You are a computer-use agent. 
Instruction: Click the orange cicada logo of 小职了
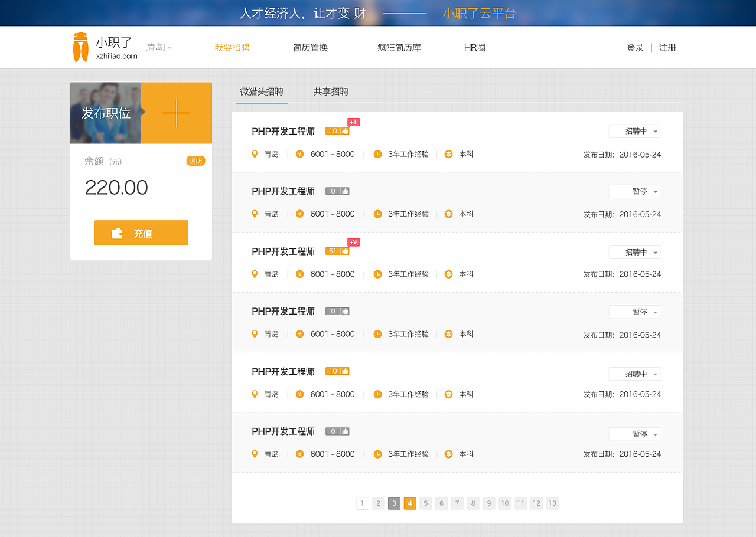(x=80, y=47)
